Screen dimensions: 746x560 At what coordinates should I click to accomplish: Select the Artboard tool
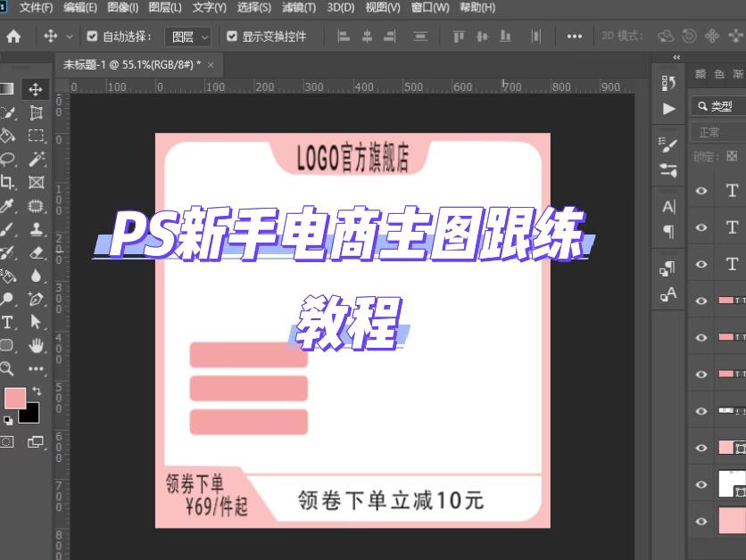(x=37, y=112)
